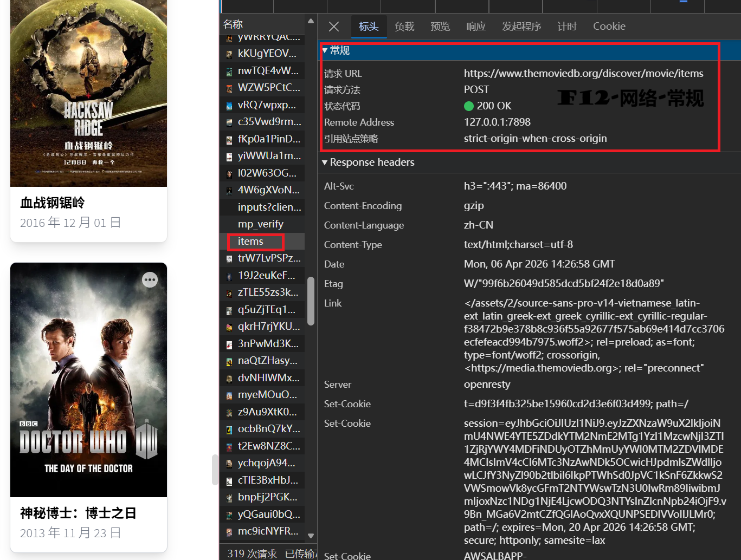Image resolution: width=741 pixels, height=560 pixels.
Task: Click the Remote Address value 127.0.0.1:7898
Action: pyautogui.click(x=497, y=122)
